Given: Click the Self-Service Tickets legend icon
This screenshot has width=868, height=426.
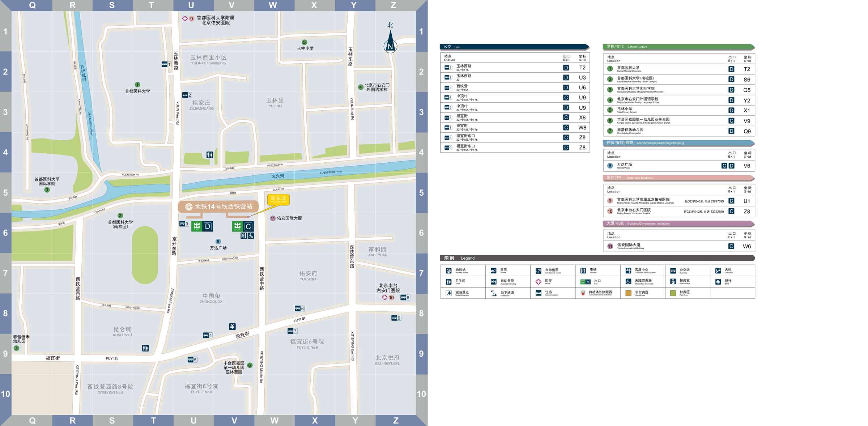Looking at the screenshot, I should (x=538, y=270).
